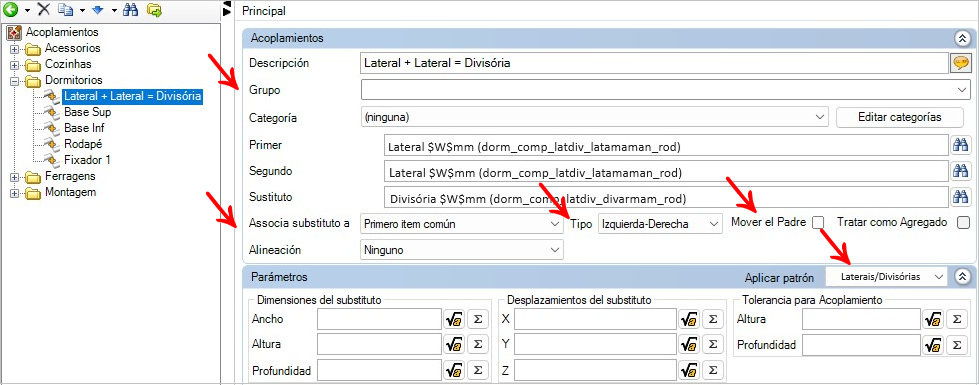The image size is (979, 385).
Task: Expand the Cozinhas folder in tree
Action: pos(14,64)
